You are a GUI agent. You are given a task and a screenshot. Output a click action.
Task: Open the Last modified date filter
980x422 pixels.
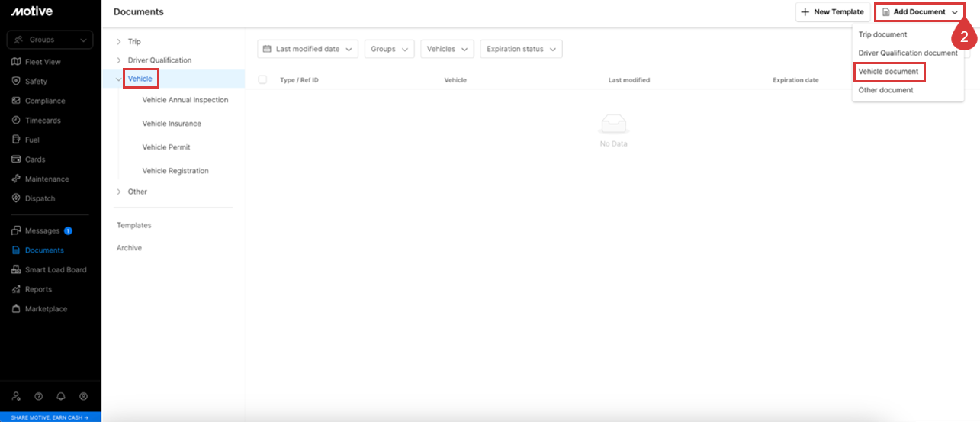[308, 49]
